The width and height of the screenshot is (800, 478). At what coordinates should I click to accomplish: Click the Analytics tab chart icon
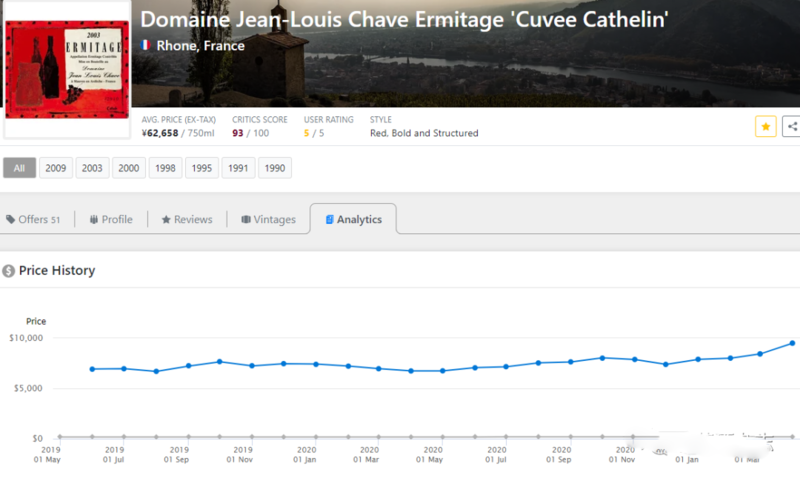click(x=329, y=220)
